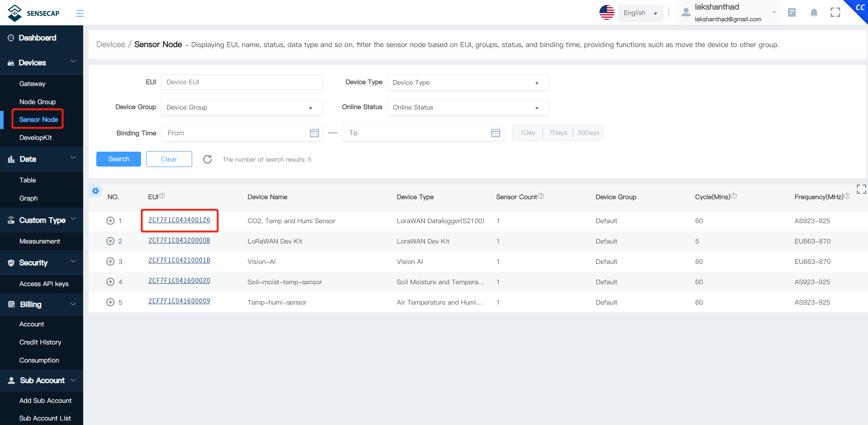This screenshot has width=868, height=425.
Task: Select the 1Day time filter
Action: click(x=528, y=133)
